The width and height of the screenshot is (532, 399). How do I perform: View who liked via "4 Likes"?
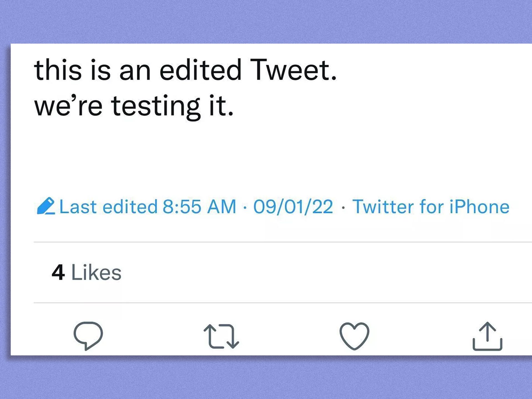pos(86,272)
